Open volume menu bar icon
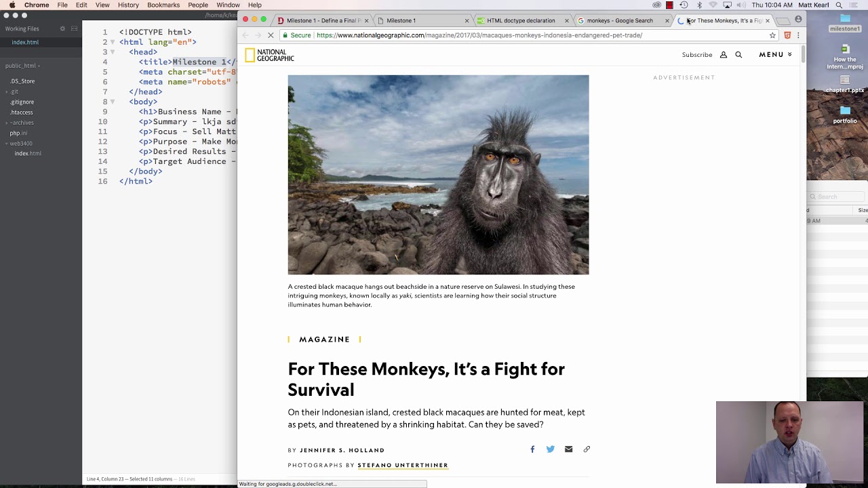The width and height of the screenshot is (868, 488). (x=741, y=5)
